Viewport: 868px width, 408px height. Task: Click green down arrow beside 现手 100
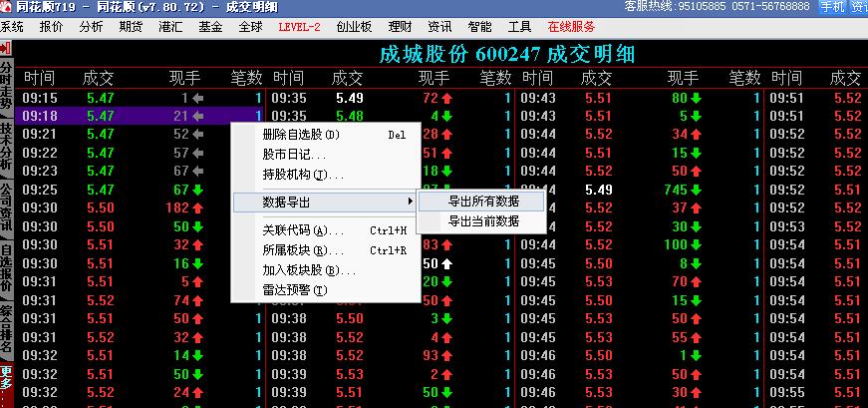point(696,244)
